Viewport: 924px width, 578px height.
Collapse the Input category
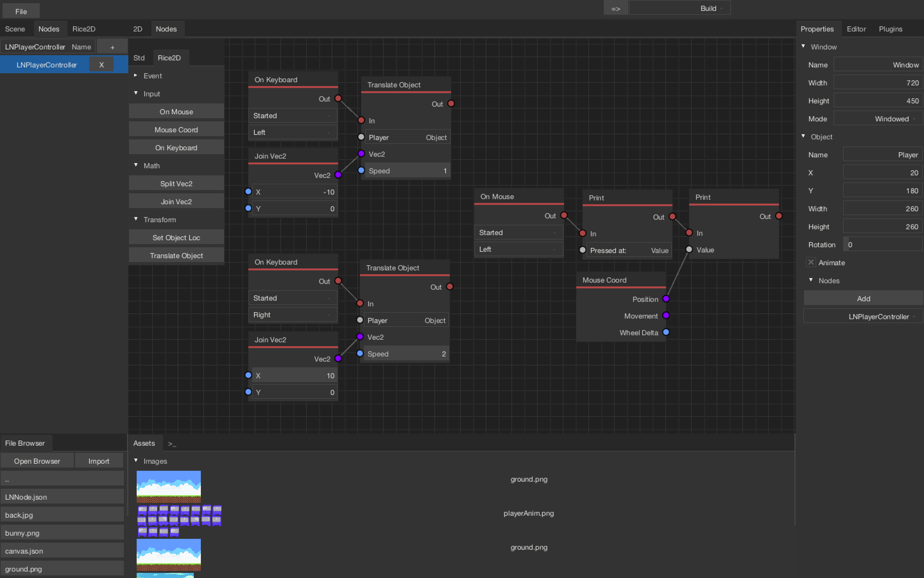pos(135,93)
